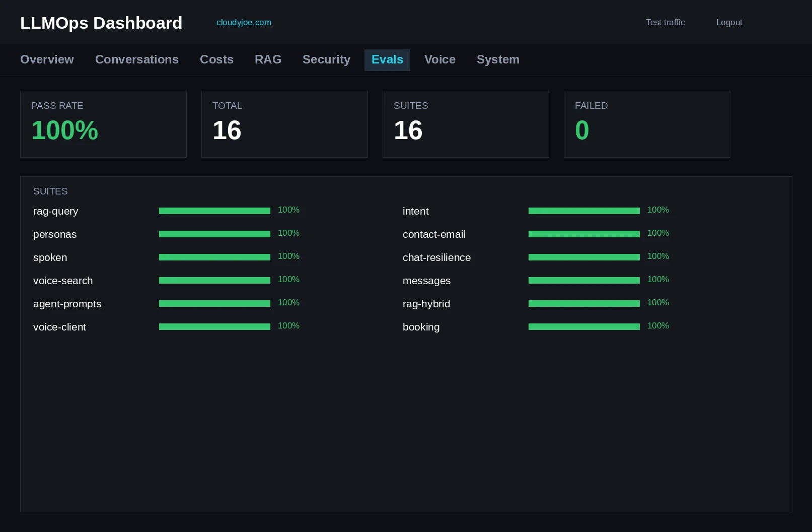
Task: Select the messages suite label
Action: (426, 281)
